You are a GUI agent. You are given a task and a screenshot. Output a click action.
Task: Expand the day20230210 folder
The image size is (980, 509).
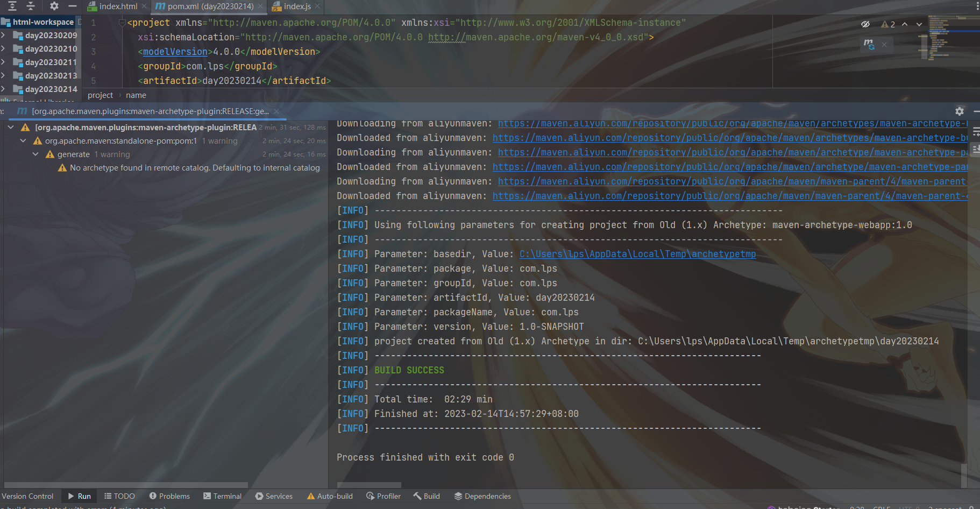click(3, 49)
